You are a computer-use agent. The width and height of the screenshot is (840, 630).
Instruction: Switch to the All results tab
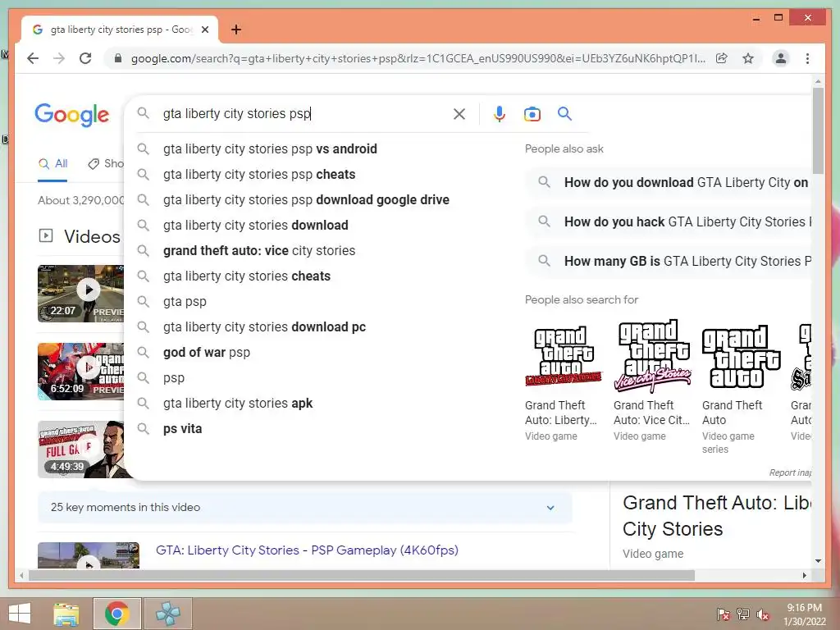click(52, 164)
